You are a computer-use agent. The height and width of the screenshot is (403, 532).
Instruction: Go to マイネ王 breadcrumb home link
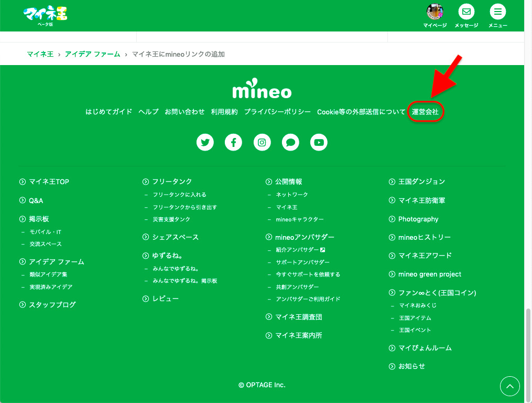[40, 54]
